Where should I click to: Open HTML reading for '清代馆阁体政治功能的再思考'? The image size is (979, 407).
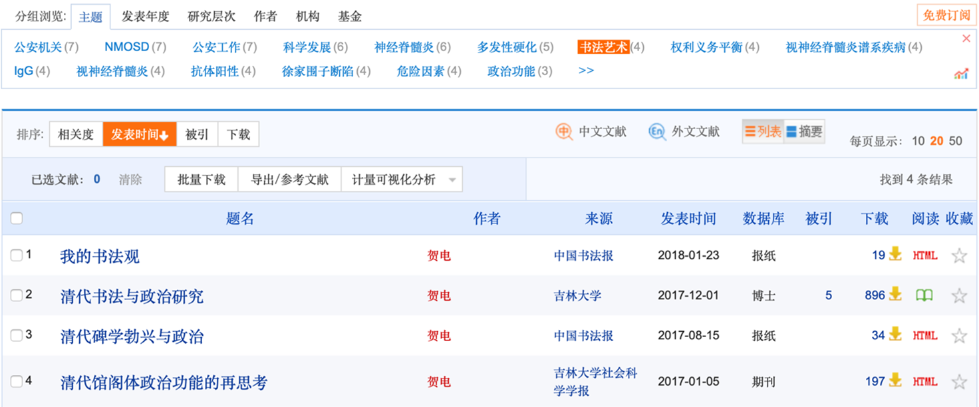(x=925, y=381)
